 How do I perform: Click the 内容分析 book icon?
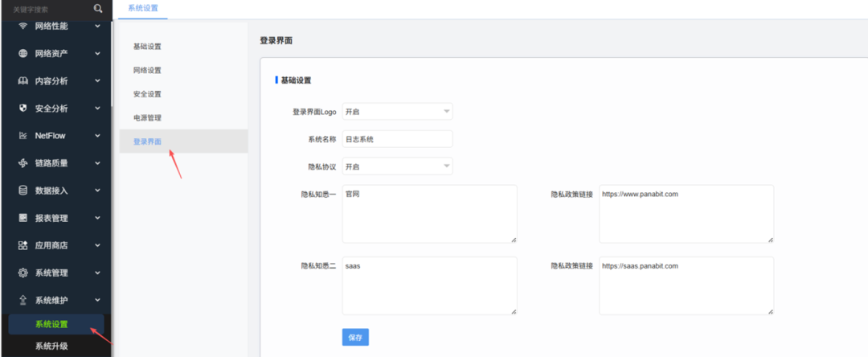point(23,81)
